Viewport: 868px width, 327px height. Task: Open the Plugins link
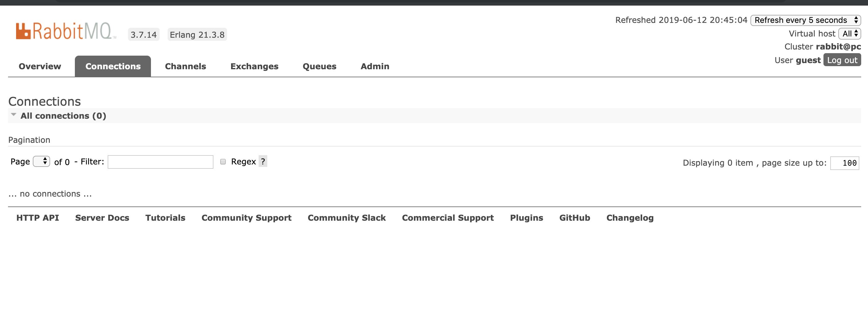click(526, 218)
